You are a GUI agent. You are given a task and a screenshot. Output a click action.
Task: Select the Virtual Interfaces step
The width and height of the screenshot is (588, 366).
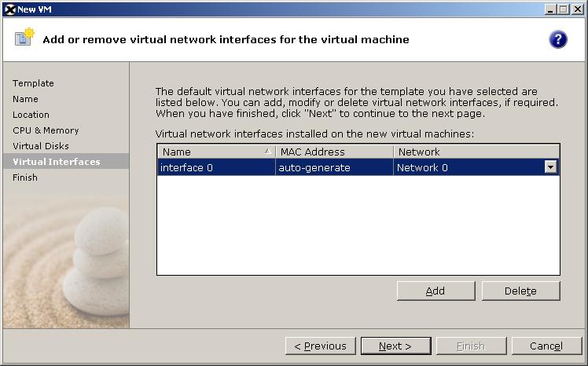(66, 162)
